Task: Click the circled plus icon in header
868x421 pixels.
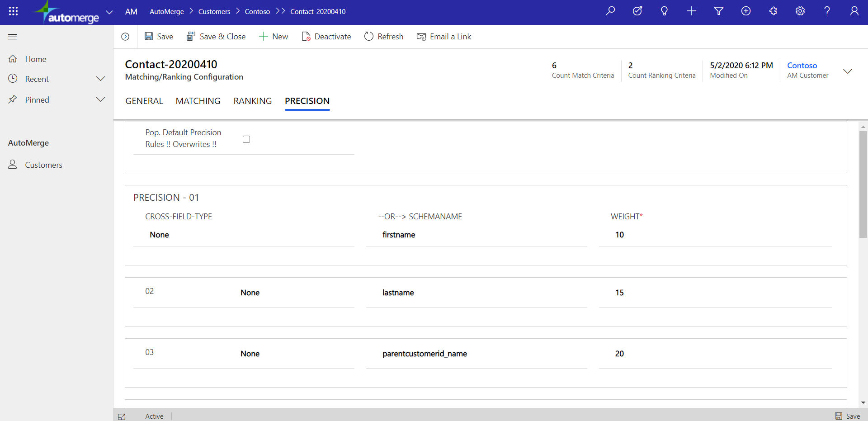Action: [x=746, y=11]
